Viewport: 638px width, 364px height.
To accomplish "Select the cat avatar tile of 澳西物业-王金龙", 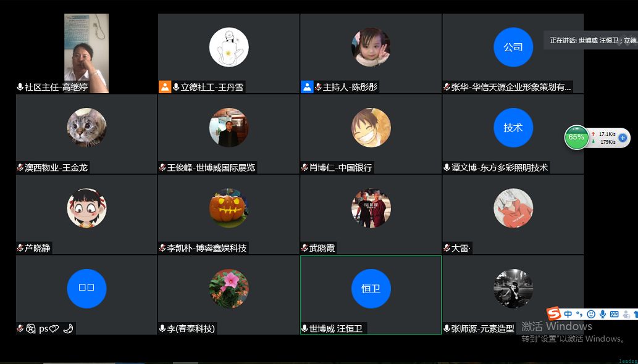I will tap(86, 128).
